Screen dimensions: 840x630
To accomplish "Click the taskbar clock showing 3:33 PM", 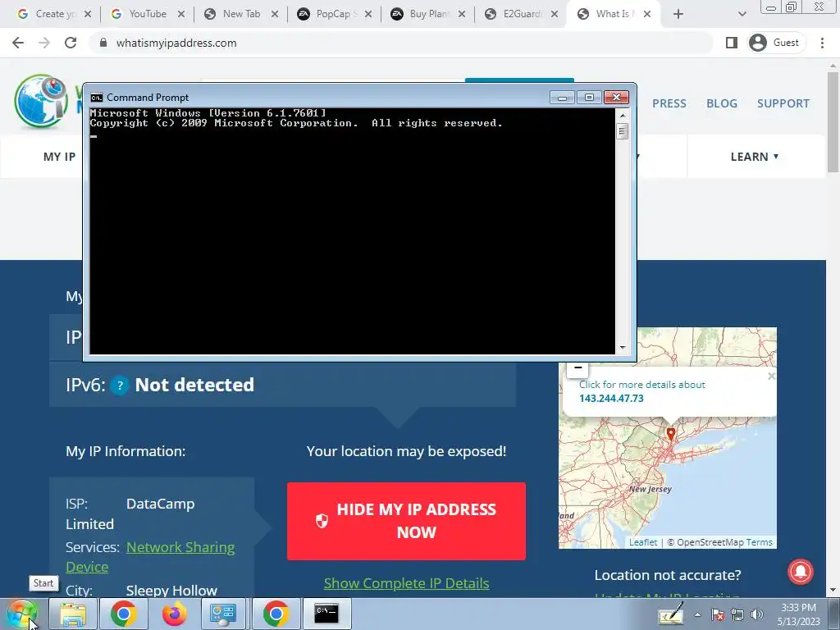I will tap(798, 614).
